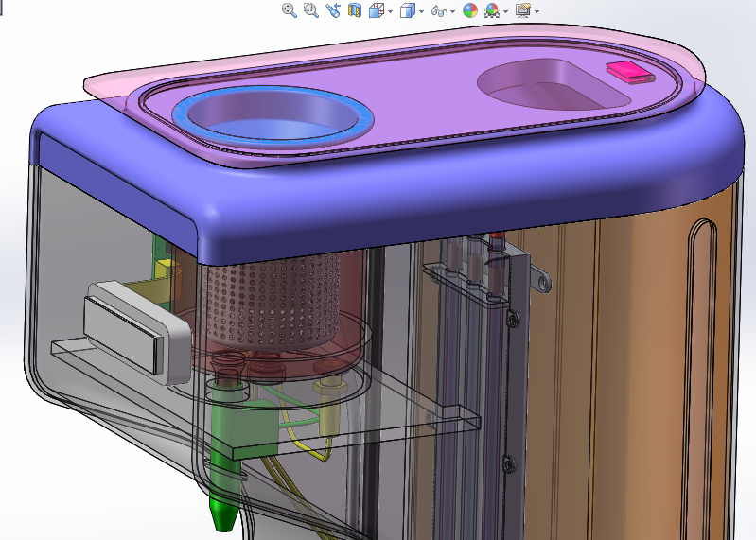Toggle the Section View tool
Viewport: 756px width, 540px height.
pyautogui.click(x=355, y=10)
